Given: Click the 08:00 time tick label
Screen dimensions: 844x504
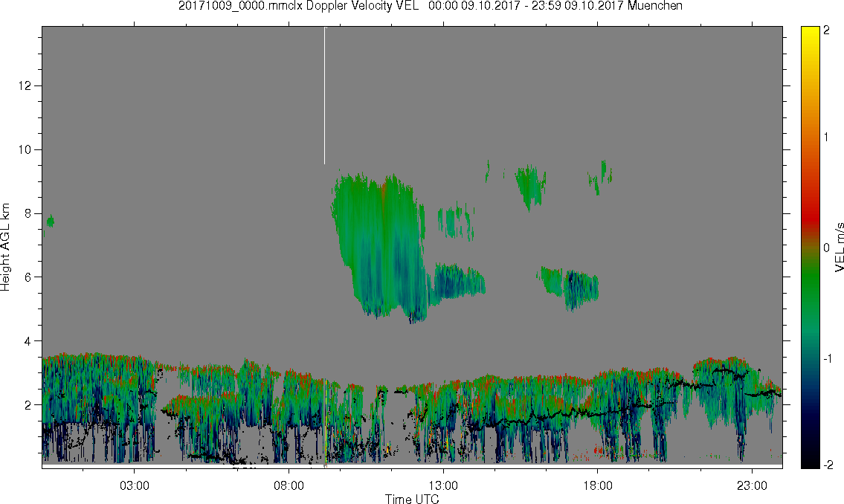Looking at the screenshot, I should (x=289, y=486).
